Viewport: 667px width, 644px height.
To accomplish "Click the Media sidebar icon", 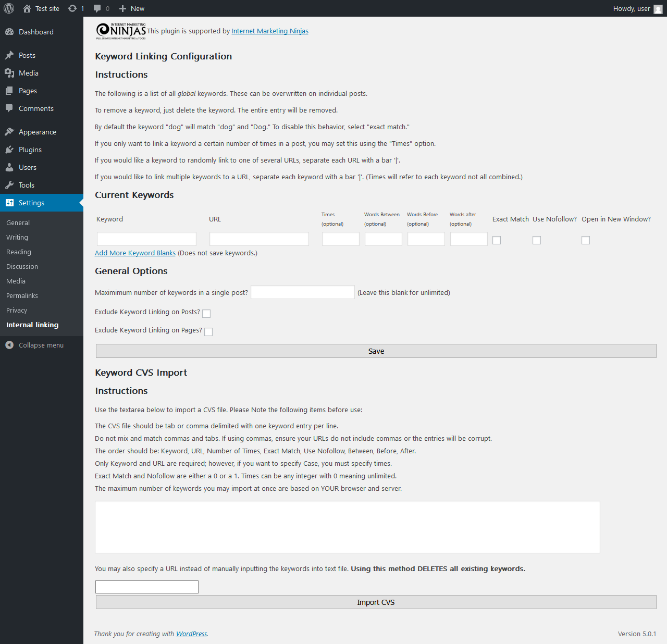I will coord(9,73).
